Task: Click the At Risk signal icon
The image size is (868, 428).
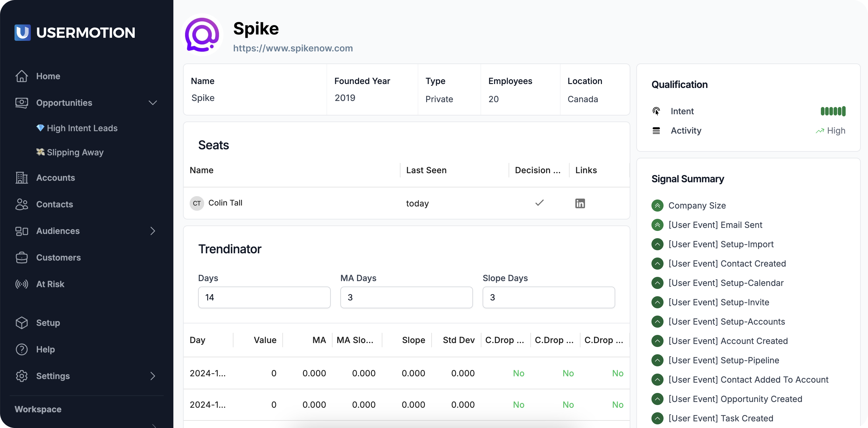Action: tap(21, 284)
